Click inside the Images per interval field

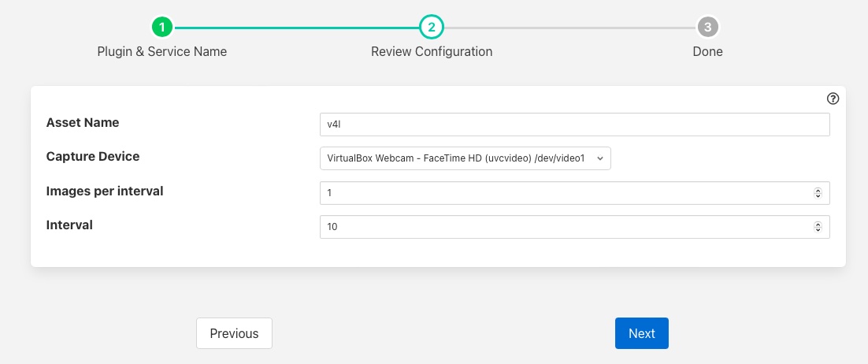563,193
